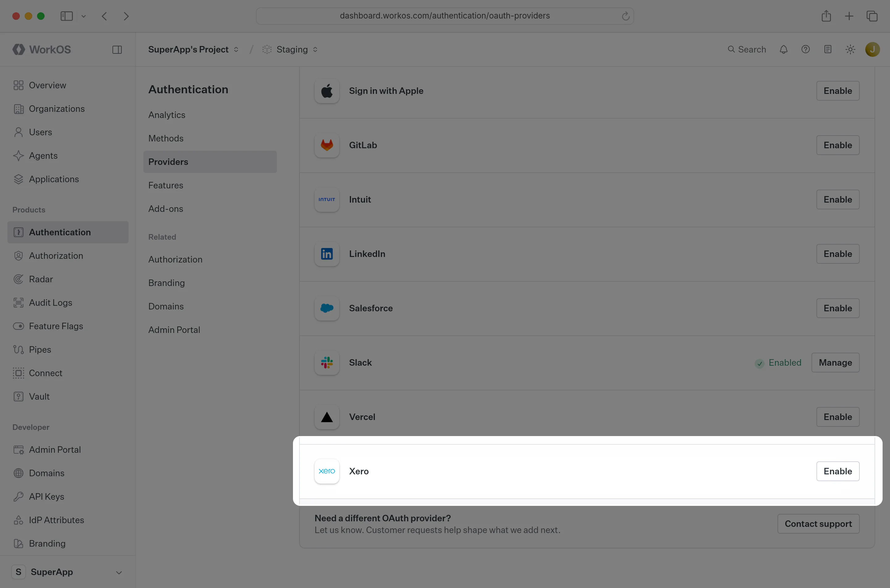This screenshot has height=588, width=890.
Task: Open a new Safari tab
Action: (849, 16)
